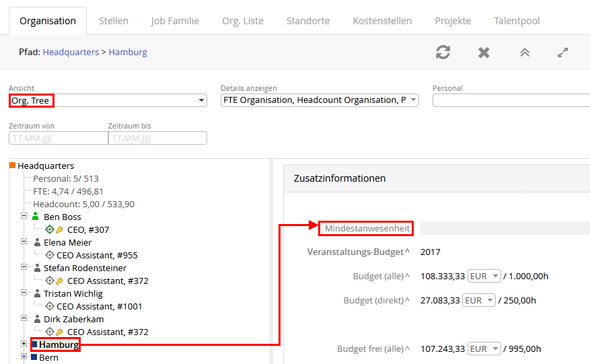Open the Job Familie tab
The width and height of the screenshot is (590, 364).
(x=175, y=21)
